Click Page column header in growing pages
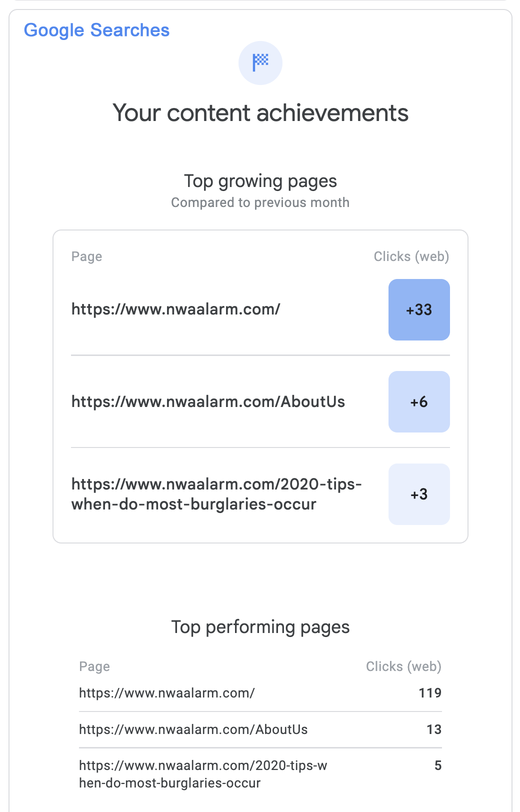520x812 pixels. (x=86, y=256)
